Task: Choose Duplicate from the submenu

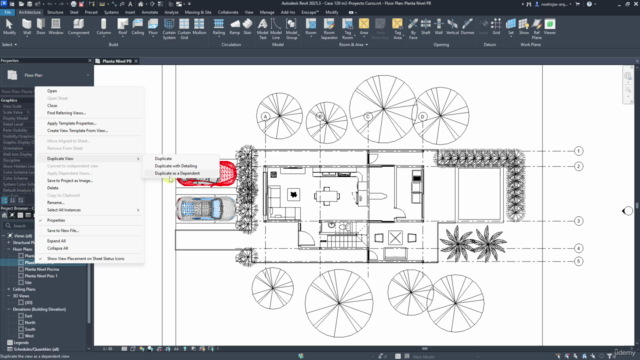Action: pyautogui.click(x=163, y=159)
